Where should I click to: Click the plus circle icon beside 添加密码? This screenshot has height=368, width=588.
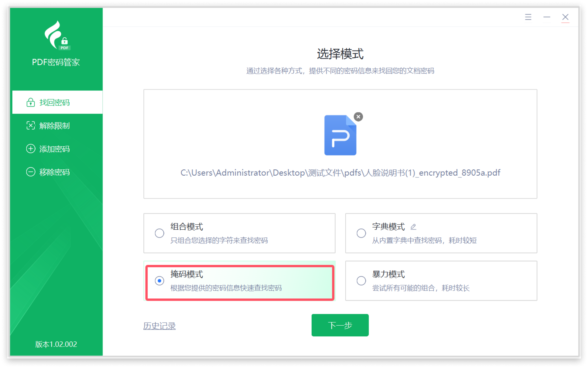(30, 149)
